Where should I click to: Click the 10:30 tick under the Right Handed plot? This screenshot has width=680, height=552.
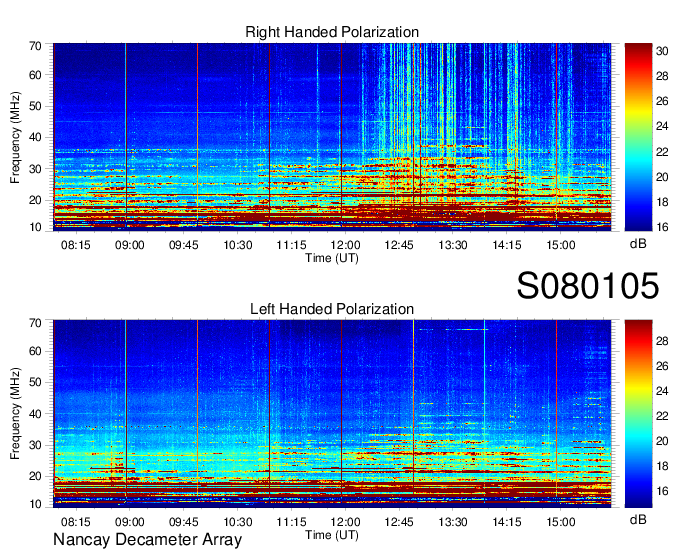[x=238, y=245]
